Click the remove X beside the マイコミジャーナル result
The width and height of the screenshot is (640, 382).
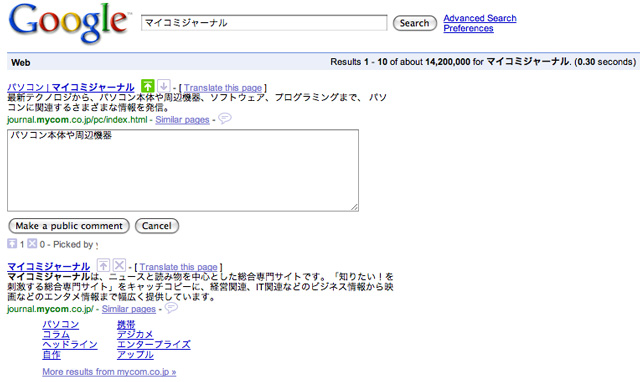click(119, 265)
